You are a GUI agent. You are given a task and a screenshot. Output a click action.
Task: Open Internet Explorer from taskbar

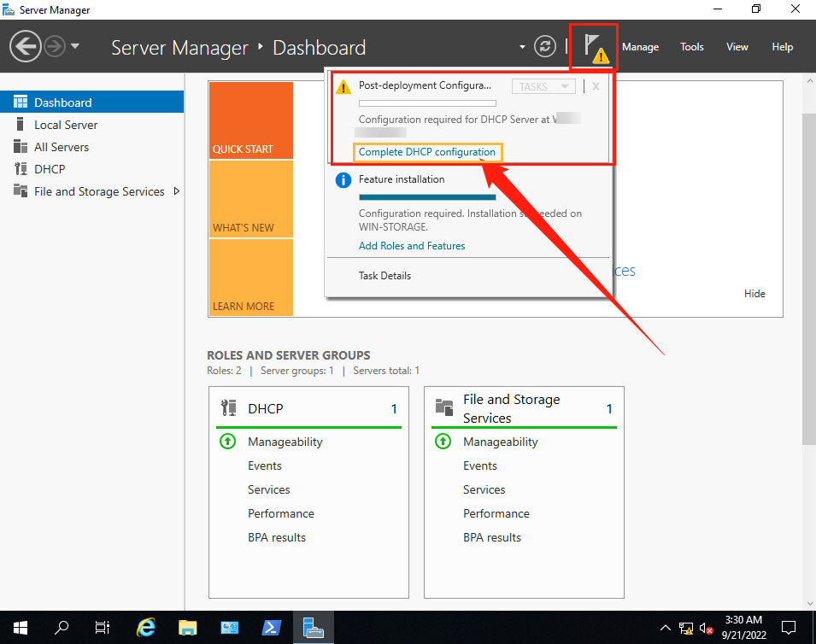coord(146,628)
